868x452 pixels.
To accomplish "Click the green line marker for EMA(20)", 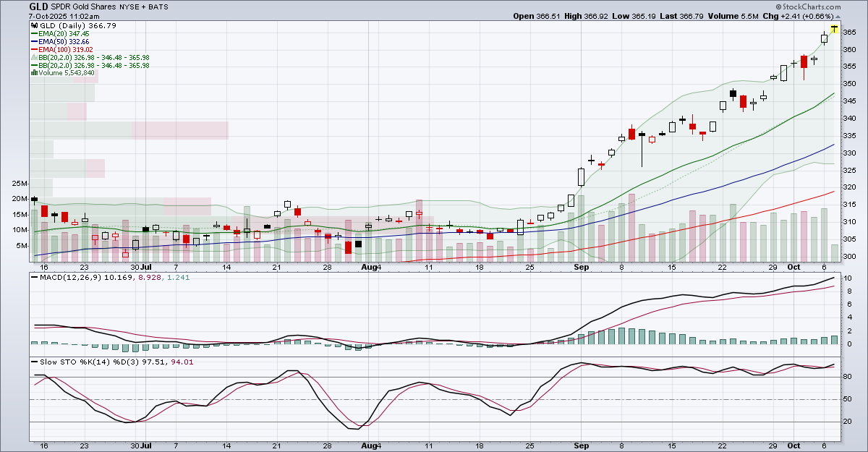I will (x=33, y=33).
